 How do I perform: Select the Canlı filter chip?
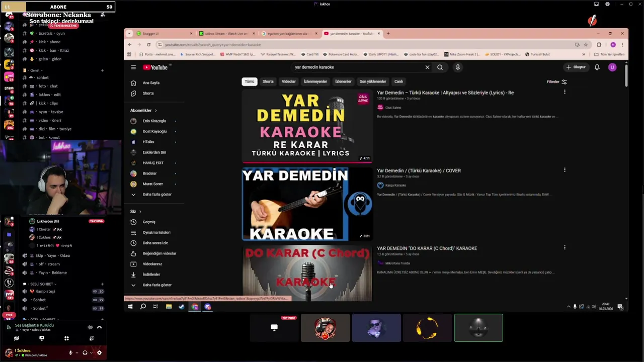tap(398, 81)
